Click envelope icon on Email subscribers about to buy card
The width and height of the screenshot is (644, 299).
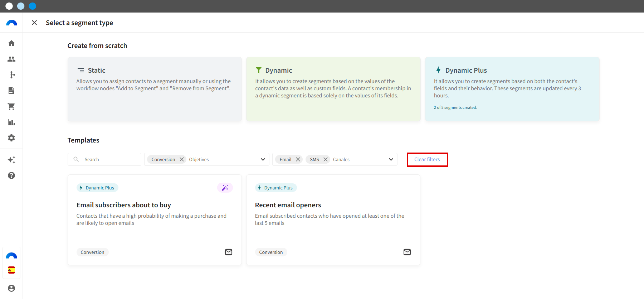point(229,252)
